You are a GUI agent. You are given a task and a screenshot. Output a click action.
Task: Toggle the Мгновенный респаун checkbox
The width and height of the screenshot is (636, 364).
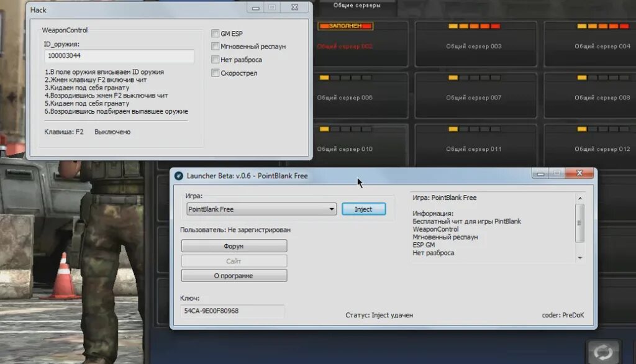click(216, 46)
